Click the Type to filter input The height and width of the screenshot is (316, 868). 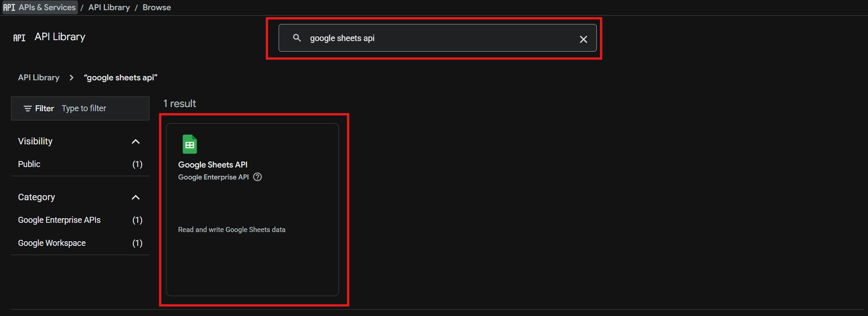[84, 108]
